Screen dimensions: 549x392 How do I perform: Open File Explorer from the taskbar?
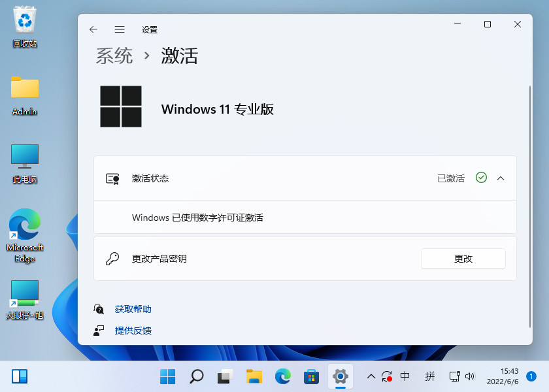[254, 376]
